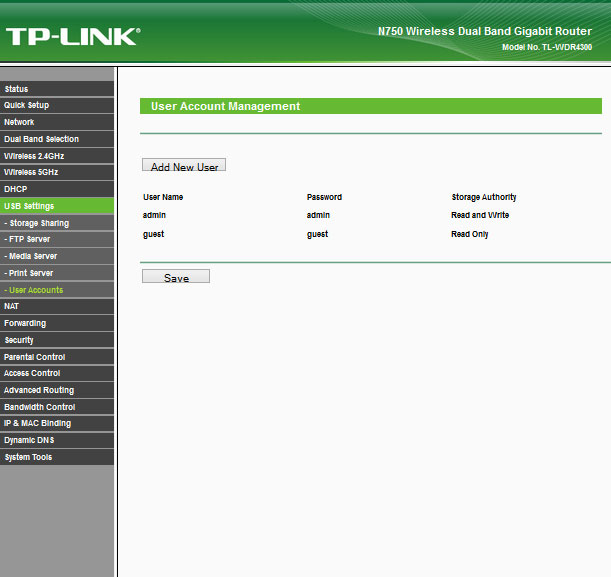This screenshot has height=577, width=611.
Task: Select Wireless 5GHz settings
Action: point(57,172)
